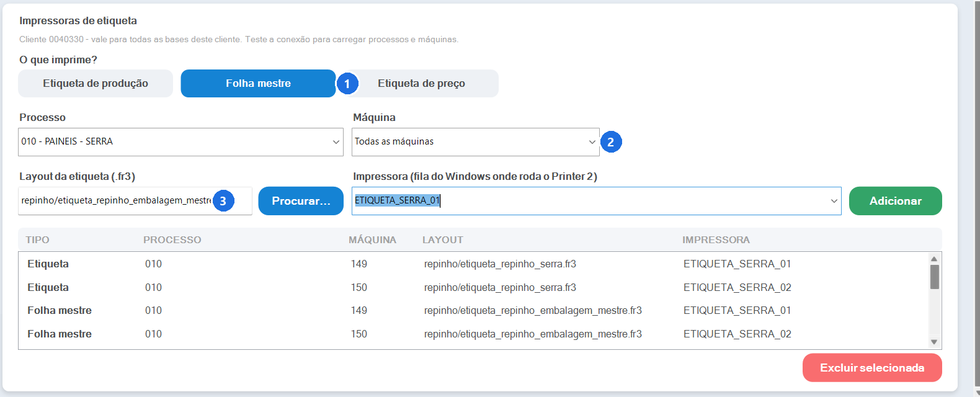Click ETIQUETA_SERRA_02 in the second Etiqueta row
Image resolution: width=980 pixels, height=397 pixels.
tap(737, 288)
